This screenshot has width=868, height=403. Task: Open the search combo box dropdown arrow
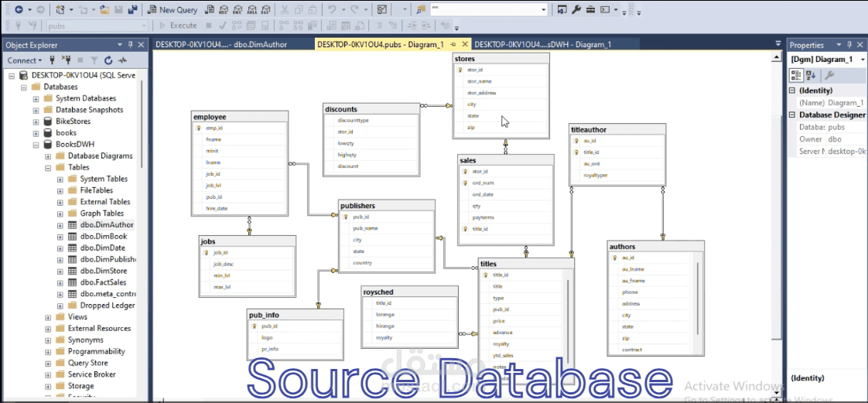click(x=544, y=10)
